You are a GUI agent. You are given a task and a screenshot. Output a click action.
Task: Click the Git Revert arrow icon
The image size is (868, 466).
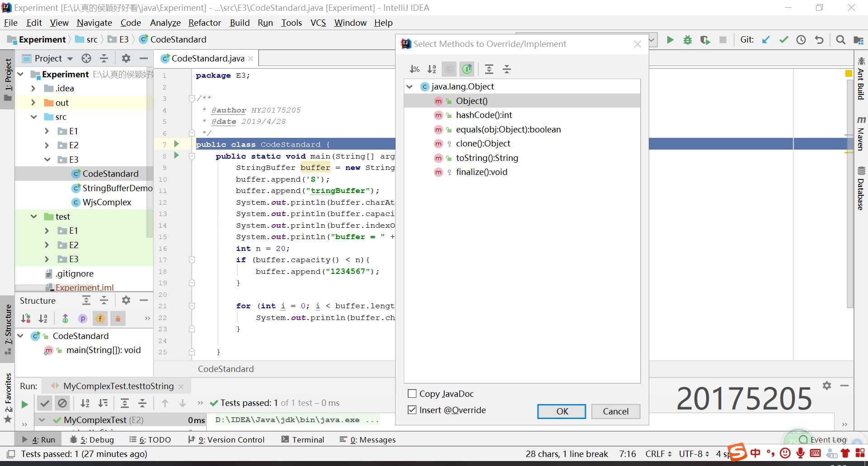pos(819,40)
